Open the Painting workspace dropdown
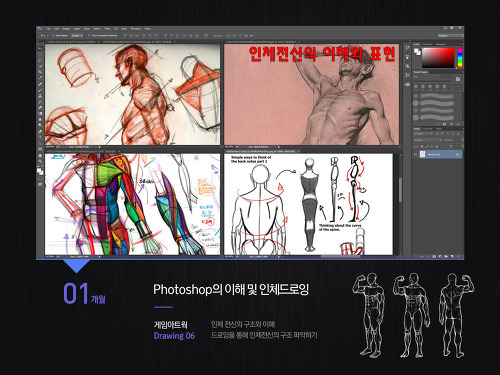 point(451,35)
